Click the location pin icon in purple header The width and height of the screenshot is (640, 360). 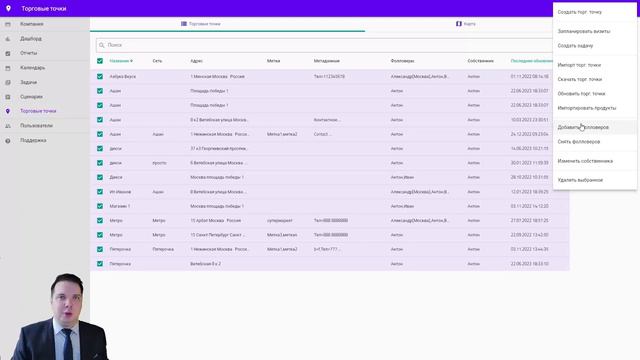point(8,8)
